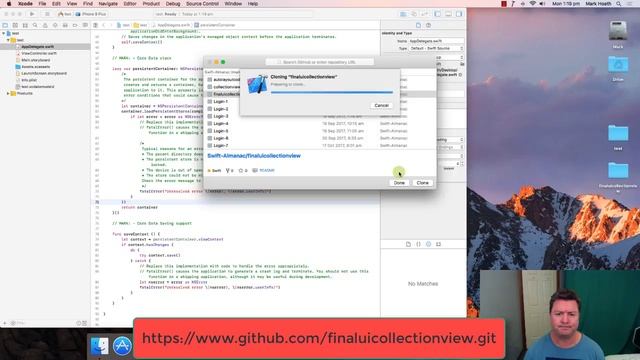Select the Standard editor icon

[x=403, y=14]
